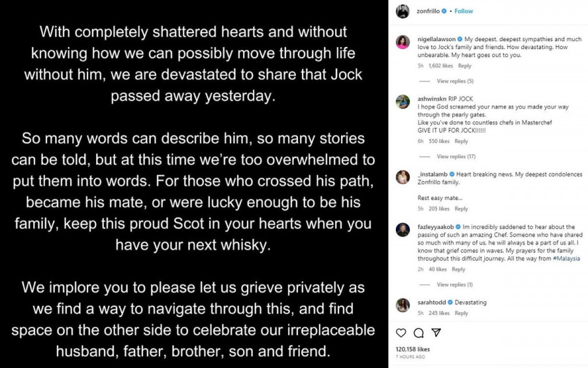Show 1,602 likes on nigellalawson's comment
The height and width of the screenshot is (368, 588).
point(442,66)
